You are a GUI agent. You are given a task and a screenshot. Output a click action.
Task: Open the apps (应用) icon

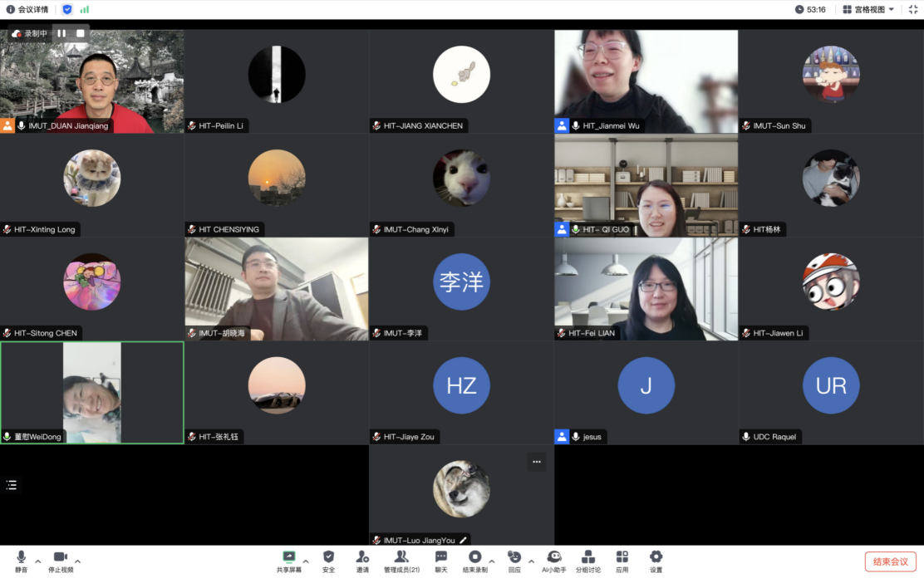click(622, 559)
